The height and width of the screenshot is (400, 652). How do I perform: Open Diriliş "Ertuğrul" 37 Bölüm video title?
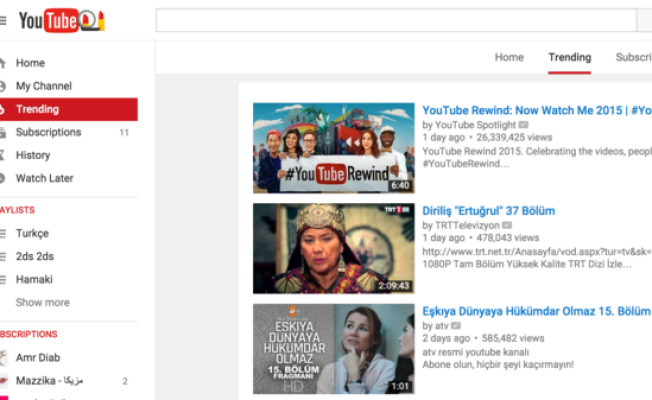tap(489, 211)
